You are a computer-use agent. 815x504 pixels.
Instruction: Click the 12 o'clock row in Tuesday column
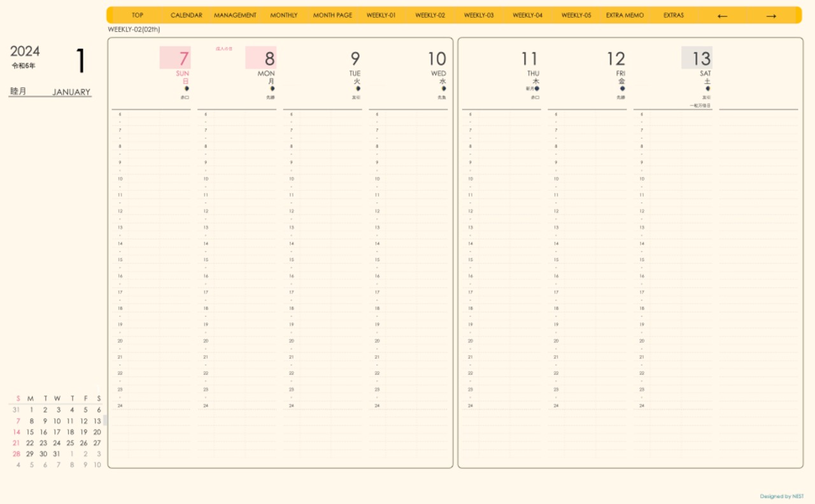click(x=322, y=211)
